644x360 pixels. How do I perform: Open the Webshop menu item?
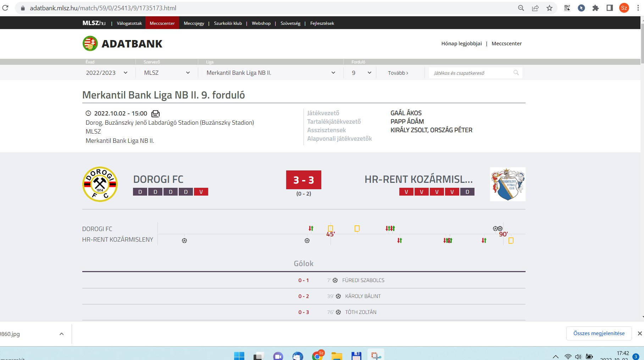(x=261, y=23)
